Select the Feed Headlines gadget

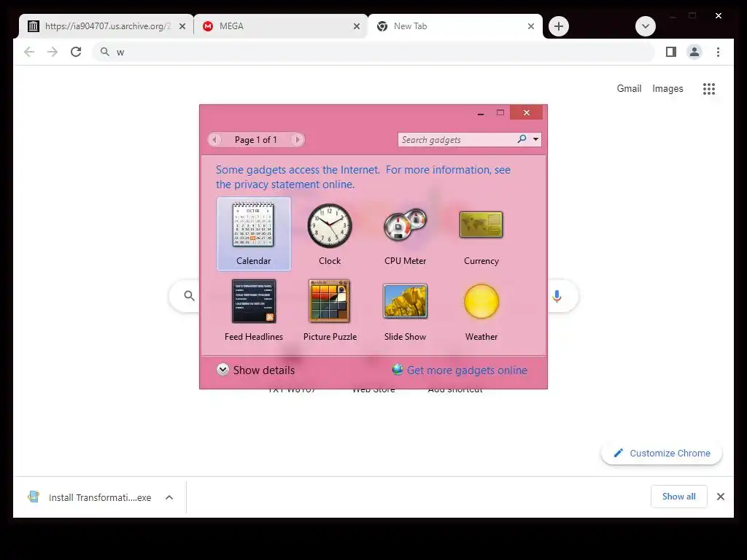tap(253, 310)
